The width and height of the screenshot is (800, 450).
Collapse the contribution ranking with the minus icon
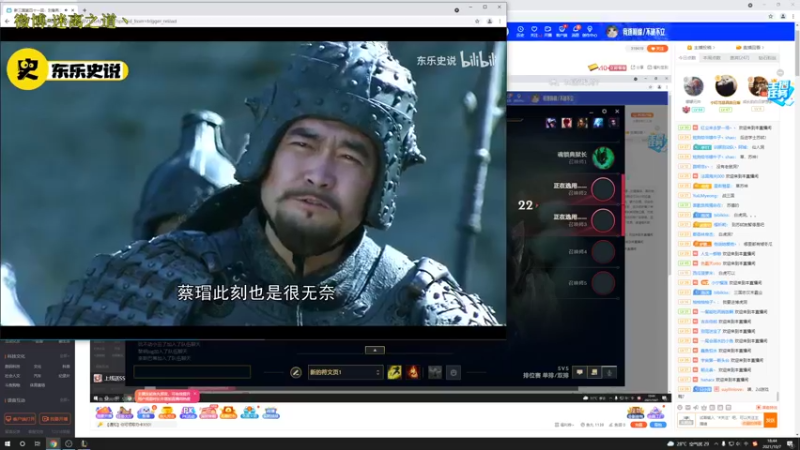(780, 73)
